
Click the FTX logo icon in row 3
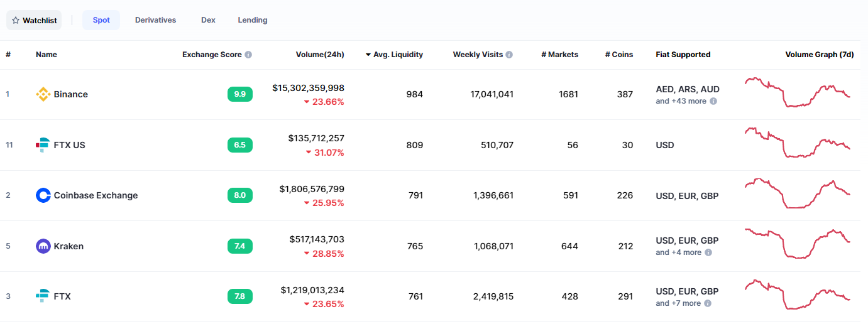pyautogui.click(x=43, y=296)
